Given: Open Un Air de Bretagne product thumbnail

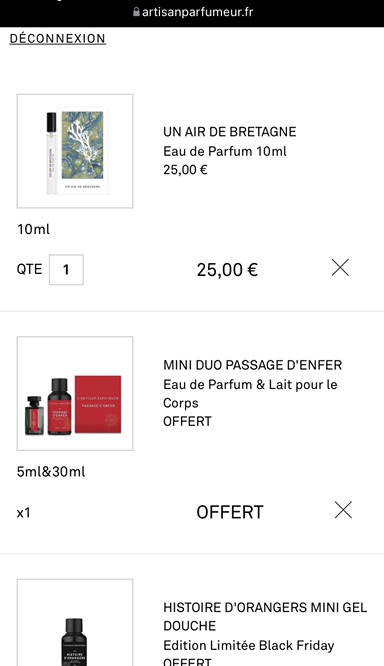Looking at the screenshot, I should [75, 151].
